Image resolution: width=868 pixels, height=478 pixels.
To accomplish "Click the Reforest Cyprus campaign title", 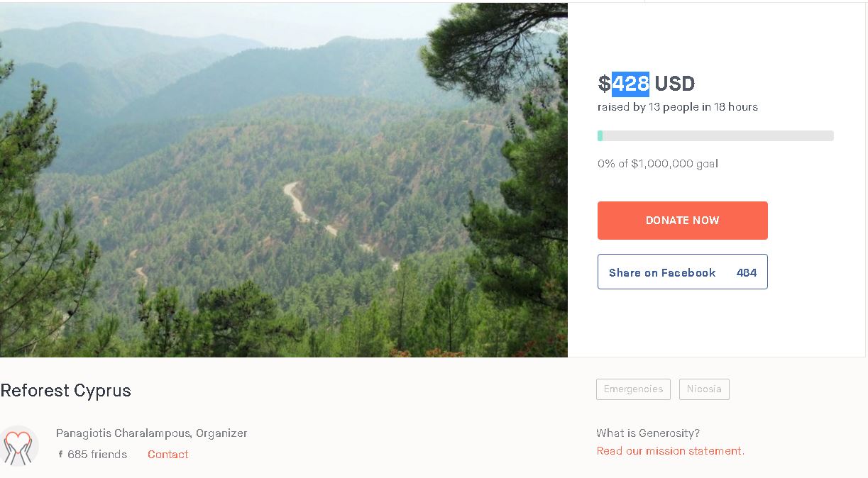I will [66, 391].
